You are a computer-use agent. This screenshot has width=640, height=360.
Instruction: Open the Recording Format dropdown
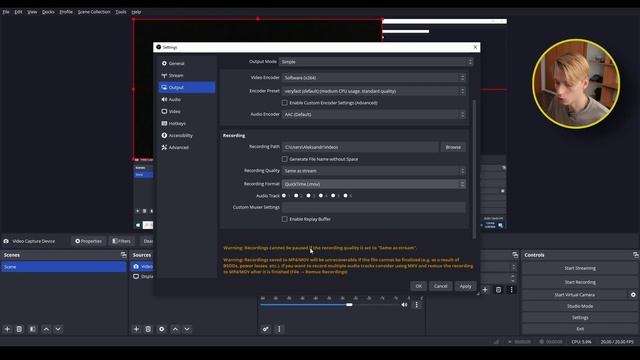click(x=373, y=184)
